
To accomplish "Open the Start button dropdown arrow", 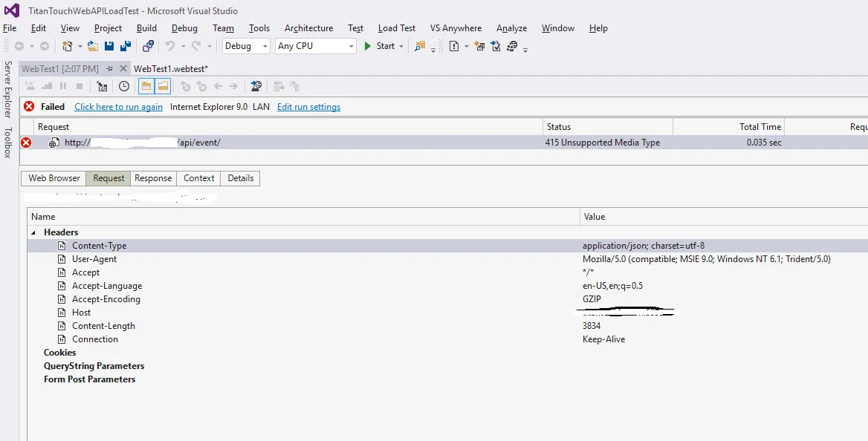I will click(401, 47).
